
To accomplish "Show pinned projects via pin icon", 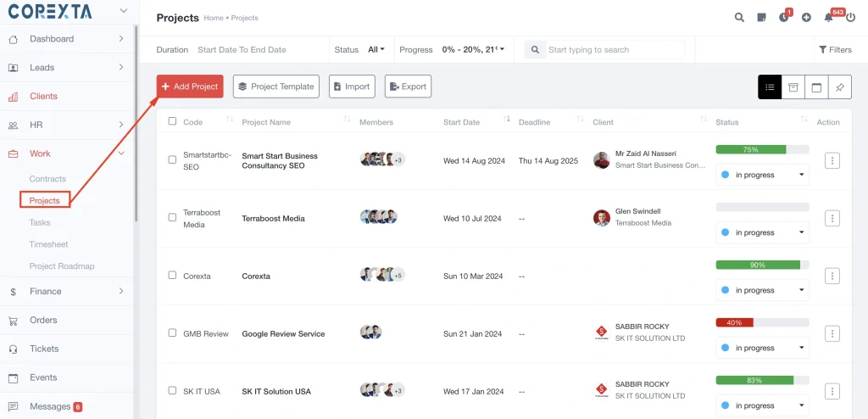I will point(839,87).
